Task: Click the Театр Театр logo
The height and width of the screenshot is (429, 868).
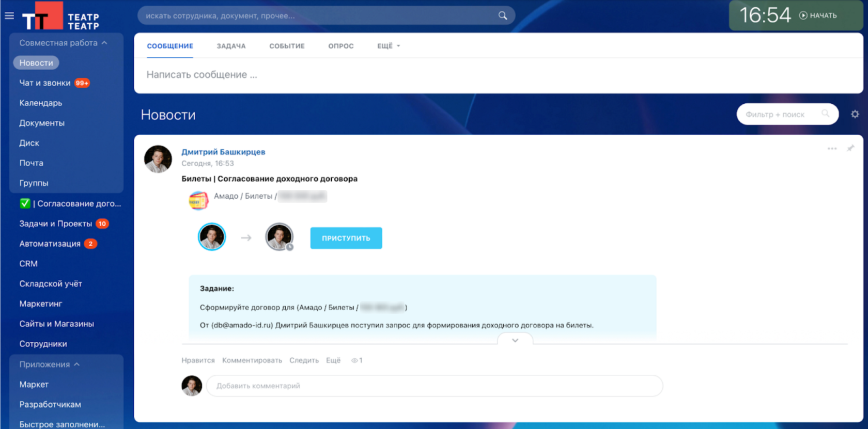Action: point(60,17)
